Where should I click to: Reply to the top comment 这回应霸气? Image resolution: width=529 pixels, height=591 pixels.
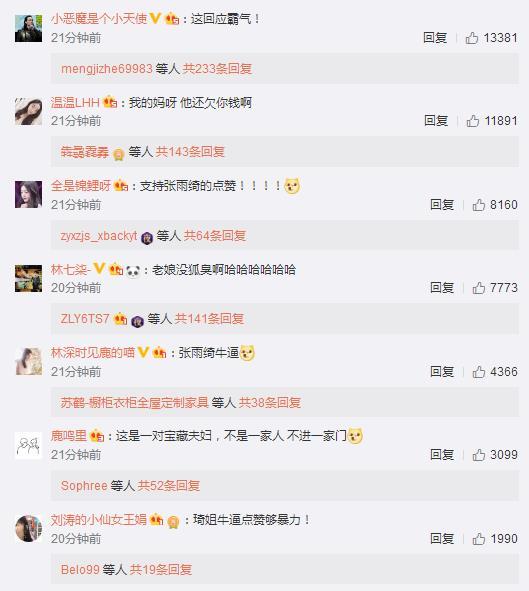(435, 38)
